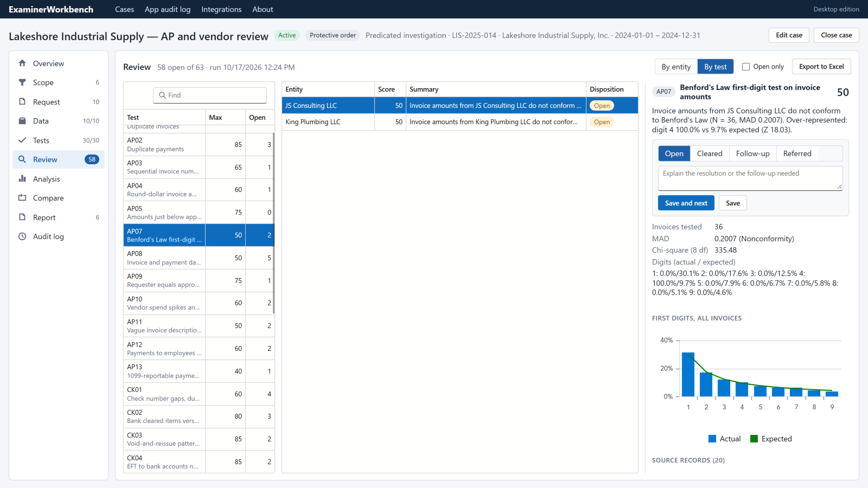
Task: Click the Close case button
Action: pyautogui.click(x=836, y=35)
